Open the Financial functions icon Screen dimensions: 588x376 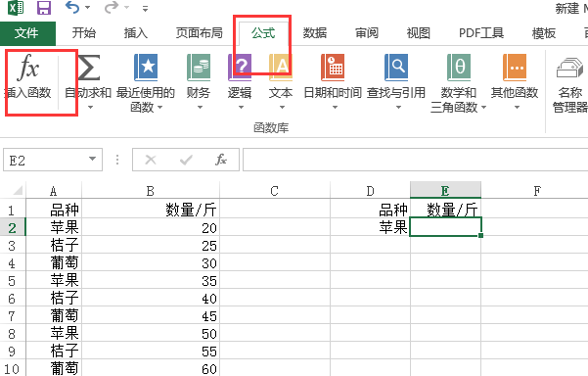coord(199,68)
